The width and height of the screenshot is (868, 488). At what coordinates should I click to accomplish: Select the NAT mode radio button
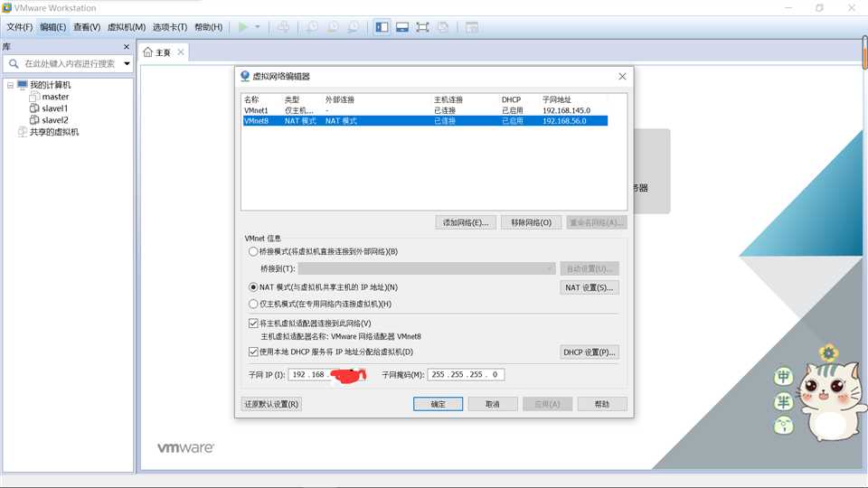(253, 287)
